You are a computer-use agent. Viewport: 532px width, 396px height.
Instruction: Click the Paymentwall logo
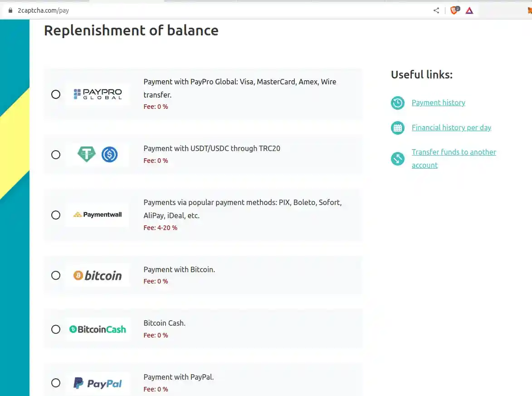click(97, 215)
